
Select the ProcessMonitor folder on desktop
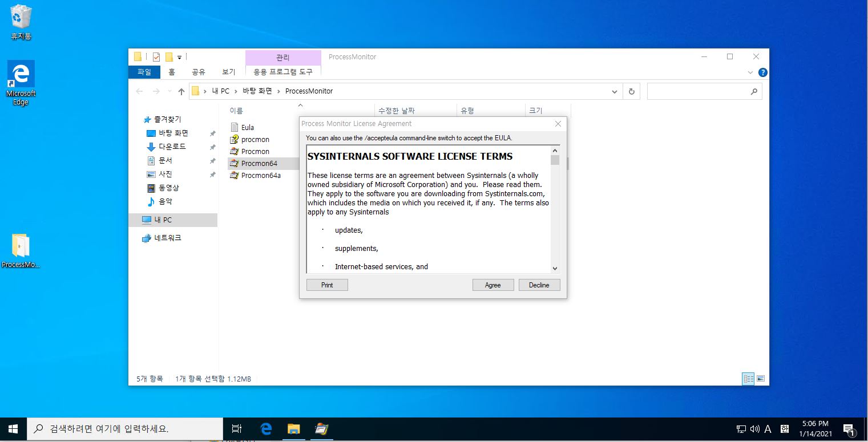21,251
